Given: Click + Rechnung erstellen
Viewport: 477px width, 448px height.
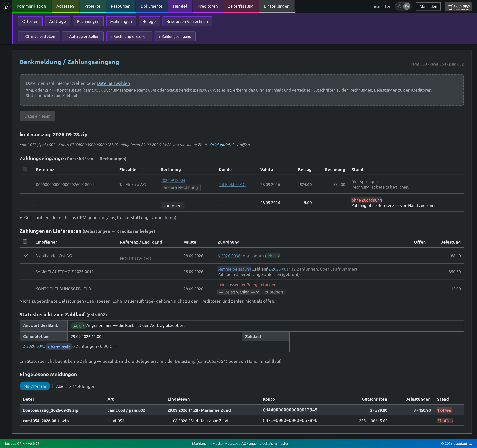Looking at the screenshot, I should pos(129,36).
